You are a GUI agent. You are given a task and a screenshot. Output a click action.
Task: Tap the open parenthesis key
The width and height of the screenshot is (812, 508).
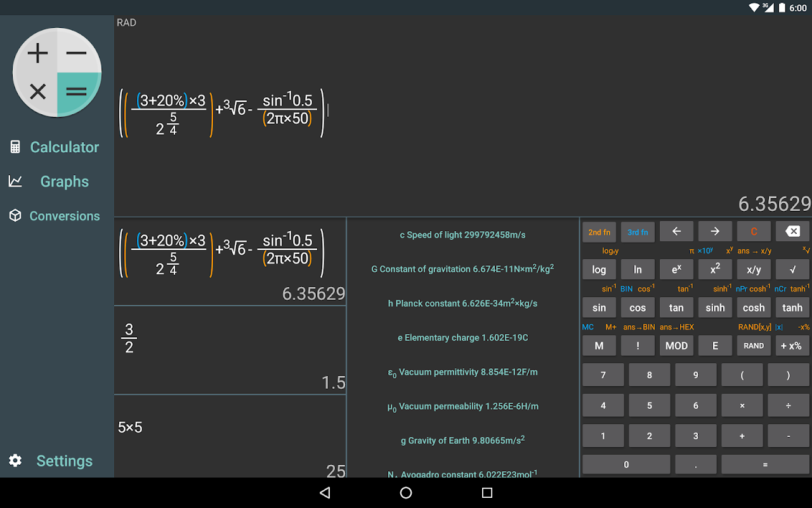point(742,375)
